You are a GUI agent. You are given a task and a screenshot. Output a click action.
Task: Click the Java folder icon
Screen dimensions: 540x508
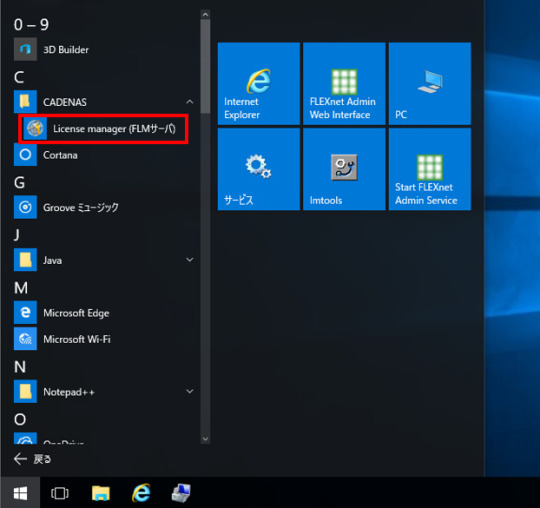[25, 260]
